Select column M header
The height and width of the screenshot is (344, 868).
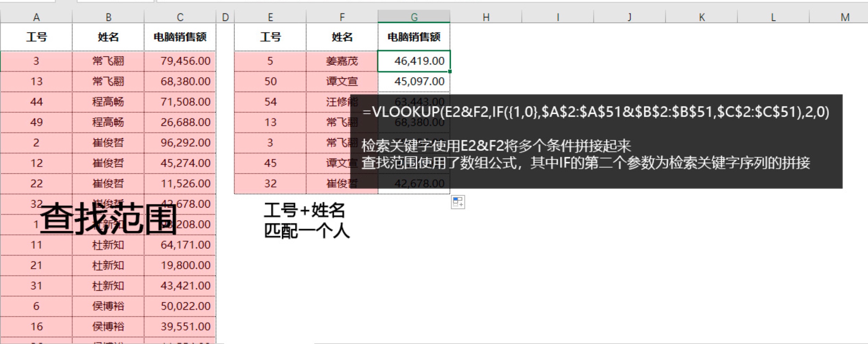839,17
